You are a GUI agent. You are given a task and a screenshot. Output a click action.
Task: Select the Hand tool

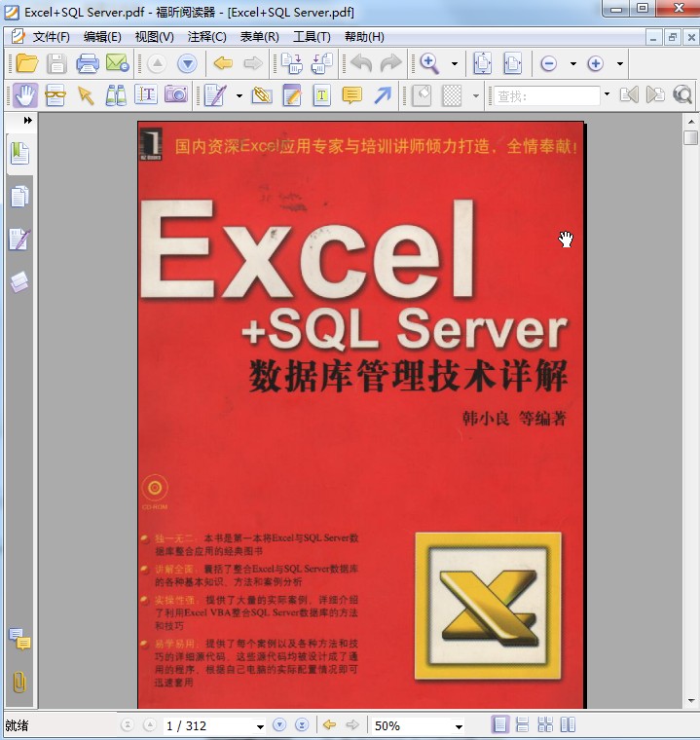[x=25, y=95]
